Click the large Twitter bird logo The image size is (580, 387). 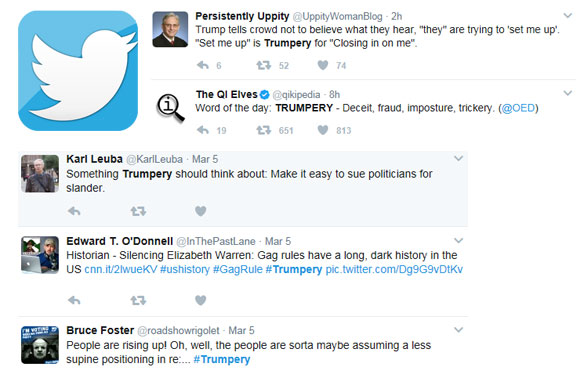pos(78,71)
